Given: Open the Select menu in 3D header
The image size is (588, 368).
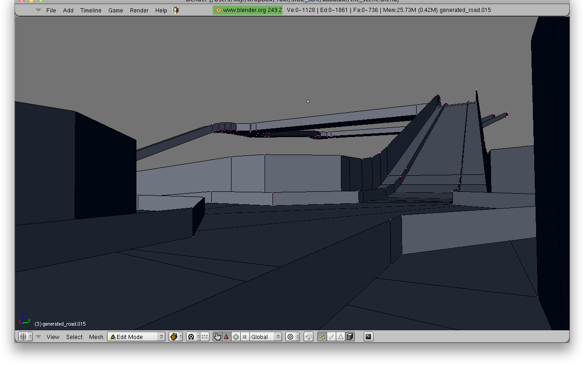Looking at the screenshot, I should pos(74,337).
